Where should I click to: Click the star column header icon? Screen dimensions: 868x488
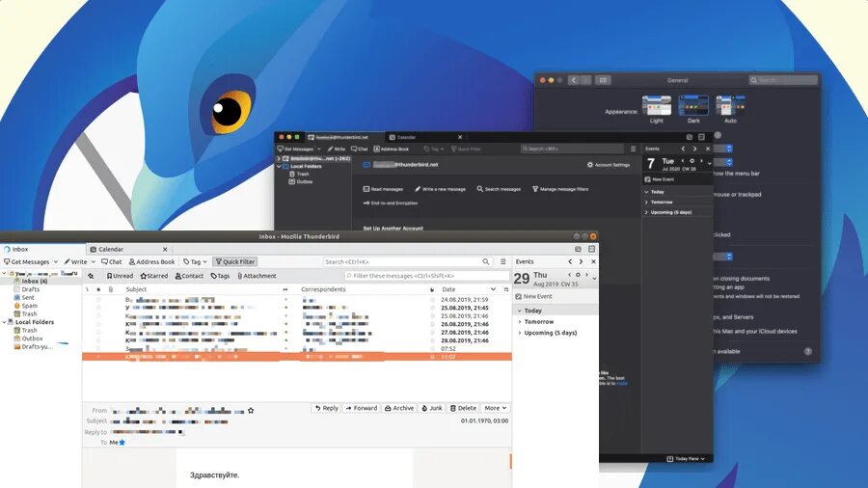tap(98, 289)
